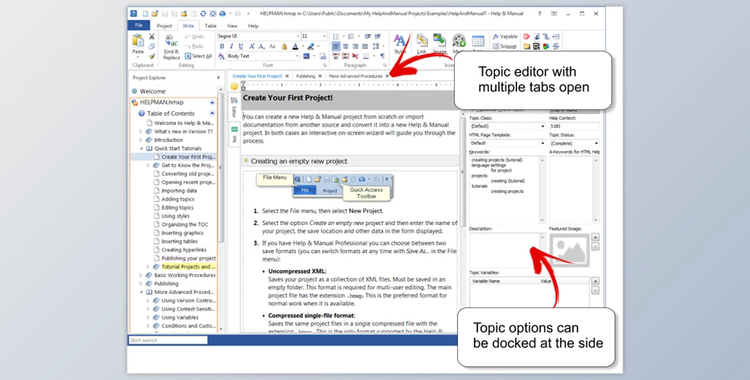750x380 pixels.
Task: Select the Using styles topic
Action: (175, 216)
